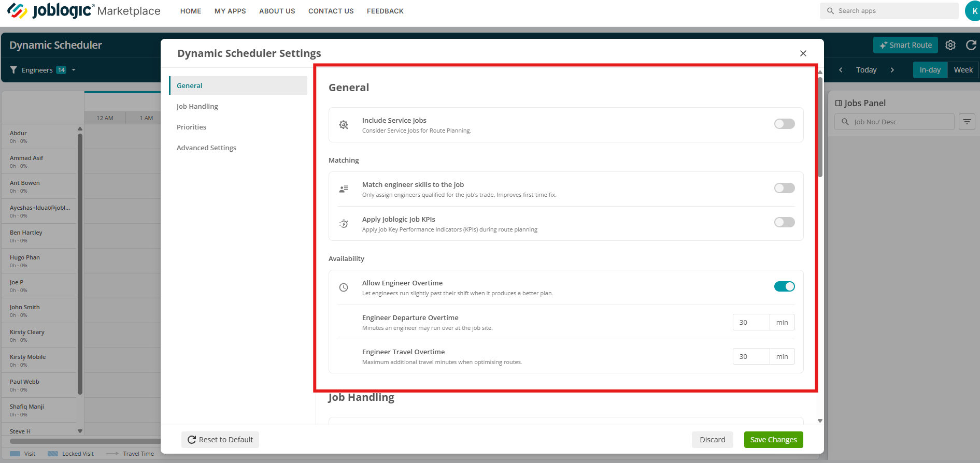Open Jobs Panel filter options
The height and width of the screenshot is (463, 980).
click(967, 122)
